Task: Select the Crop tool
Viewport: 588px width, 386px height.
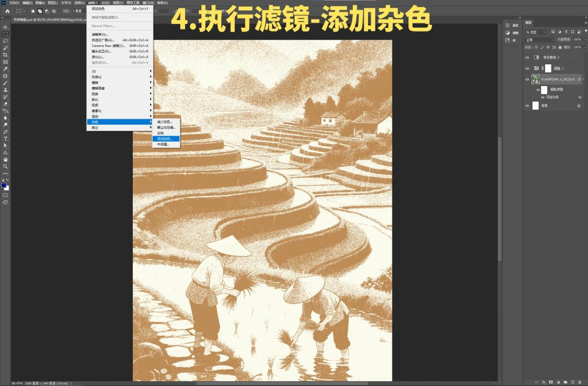Action: click(5, 55)
